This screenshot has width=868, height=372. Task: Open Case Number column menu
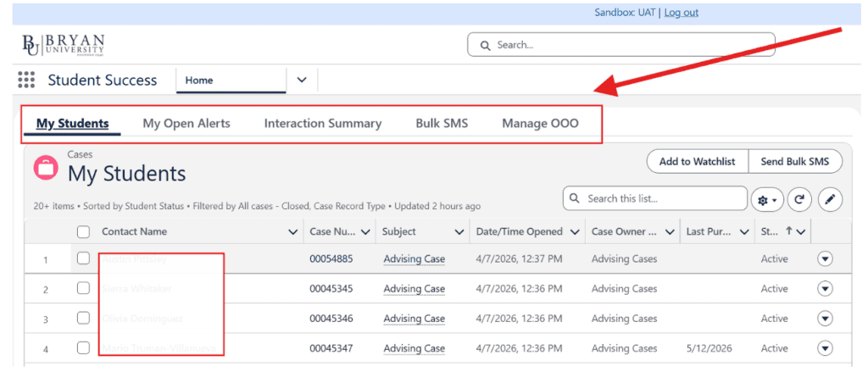(364, 232)
